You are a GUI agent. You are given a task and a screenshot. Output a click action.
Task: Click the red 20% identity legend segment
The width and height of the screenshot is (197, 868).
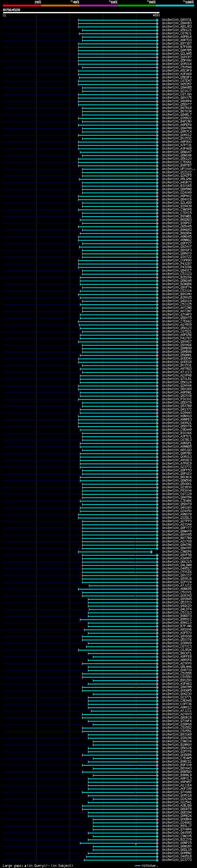coord(22,6)
